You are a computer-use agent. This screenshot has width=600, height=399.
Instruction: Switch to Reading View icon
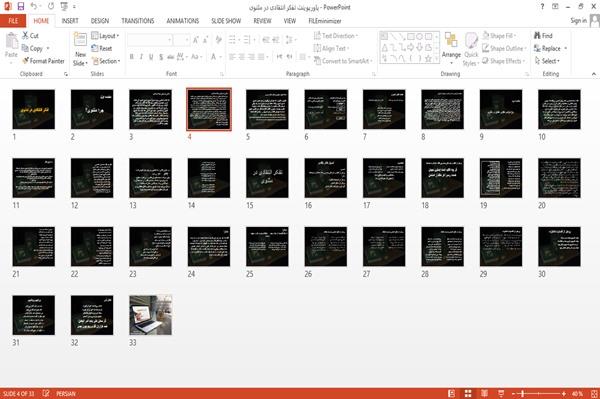(484, 394)
